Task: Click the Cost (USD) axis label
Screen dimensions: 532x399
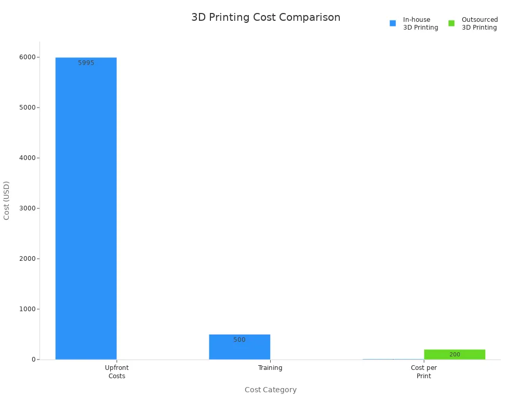Action: point(7,200)
